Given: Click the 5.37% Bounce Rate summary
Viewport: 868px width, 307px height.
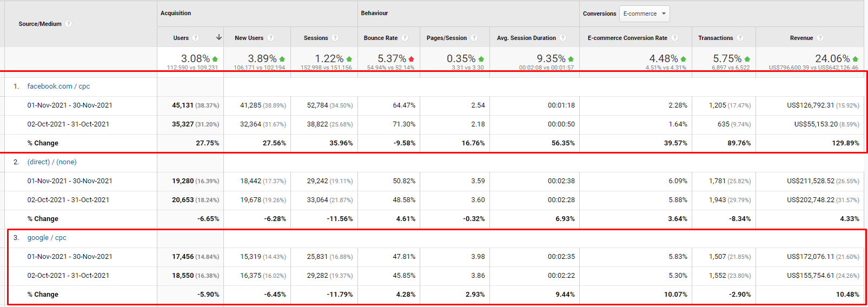Looking at the screenshot, I should 392,58.
